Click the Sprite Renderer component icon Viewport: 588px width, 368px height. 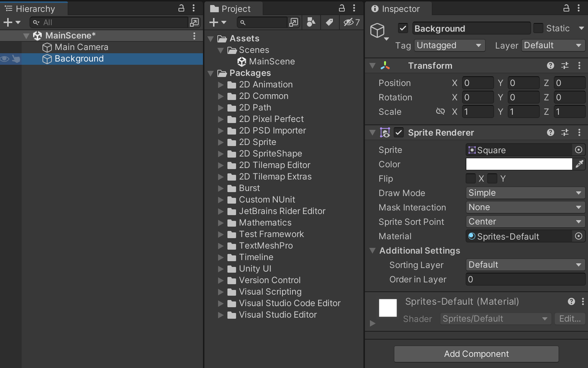[x=385, y=132]
